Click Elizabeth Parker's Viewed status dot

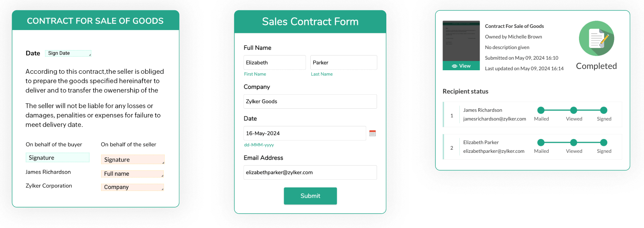(574, 143)
